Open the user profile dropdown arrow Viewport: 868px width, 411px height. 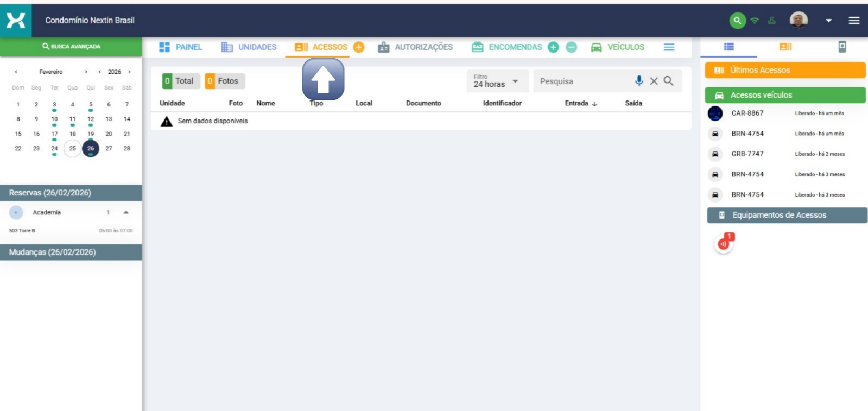828,21
